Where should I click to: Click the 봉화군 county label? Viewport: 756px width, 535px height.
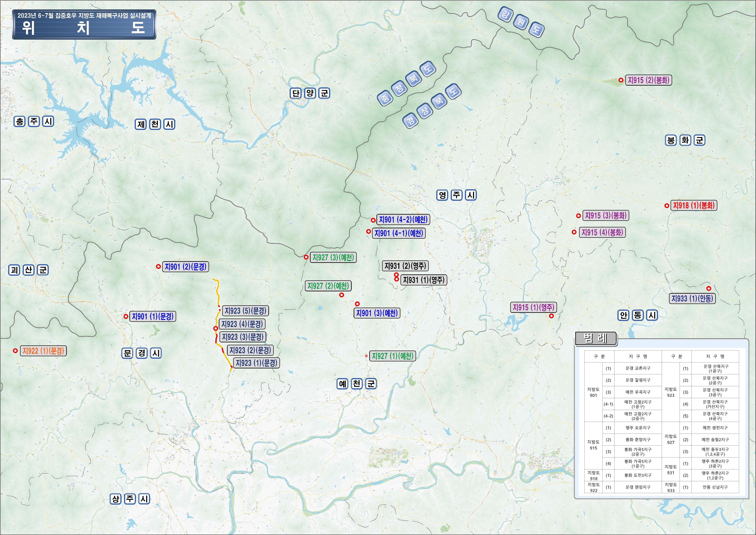[x=685, y=140]
